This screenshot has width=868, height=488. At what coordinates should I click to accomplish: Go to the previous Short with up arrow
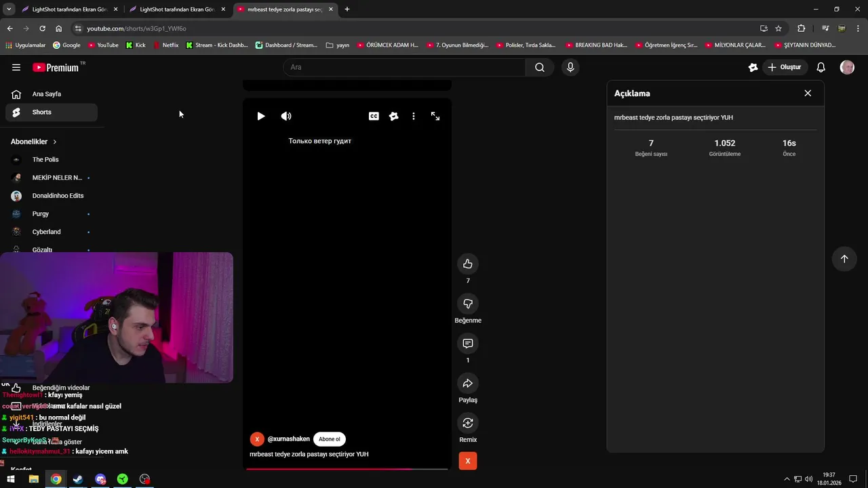[844, 259]
